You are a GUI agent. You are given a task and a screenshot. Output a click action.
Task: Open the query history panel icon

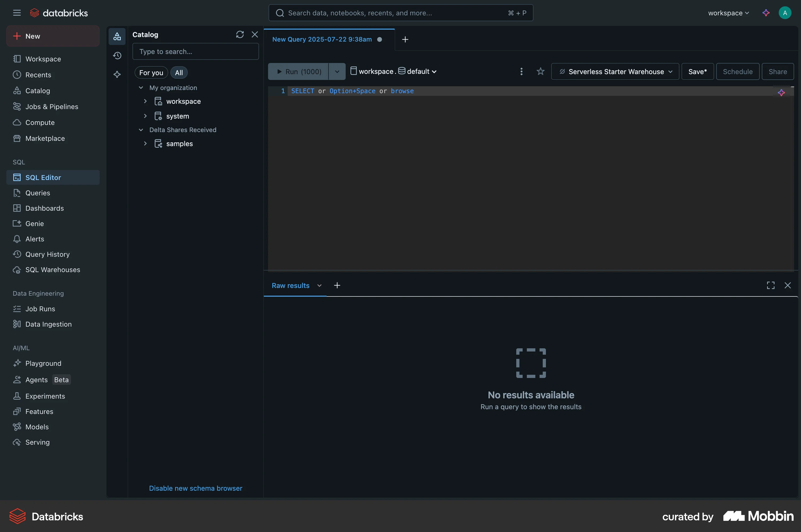[117, 55]
